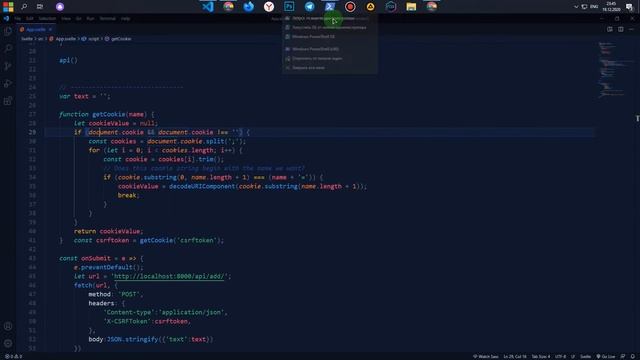640x360 pixels.
Task: Split the editor to the right
Action: (x=621, y=29)
